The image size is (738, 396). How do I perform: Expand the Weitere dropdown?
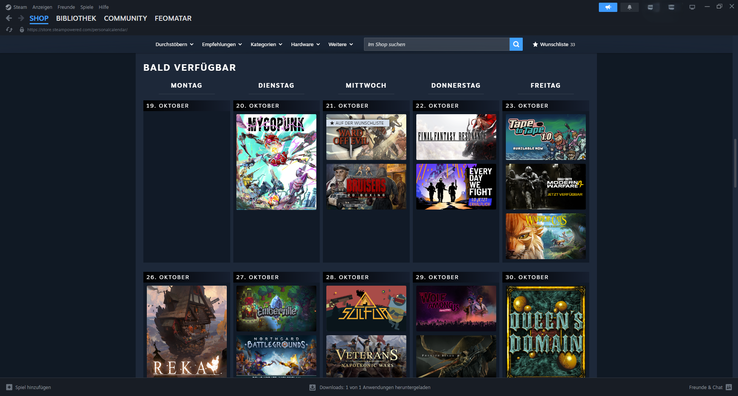click(x=340, y=44)
